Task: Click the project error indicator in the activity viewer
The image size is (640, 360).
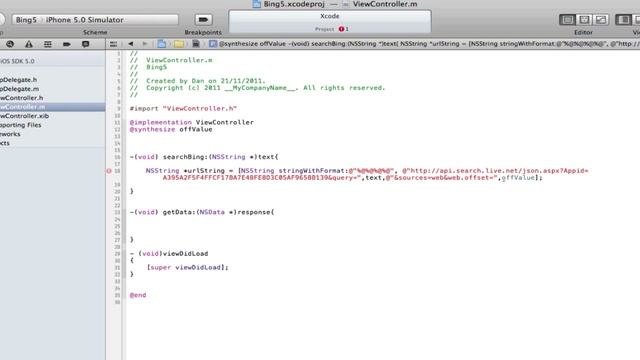Action: point(343,29)
